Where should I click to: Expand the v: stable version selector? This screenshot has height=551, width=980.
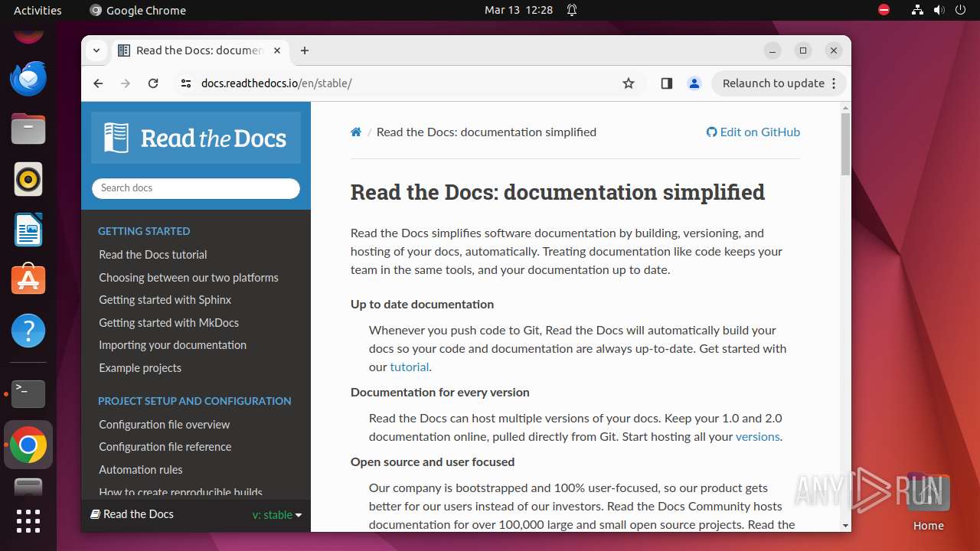277,515
